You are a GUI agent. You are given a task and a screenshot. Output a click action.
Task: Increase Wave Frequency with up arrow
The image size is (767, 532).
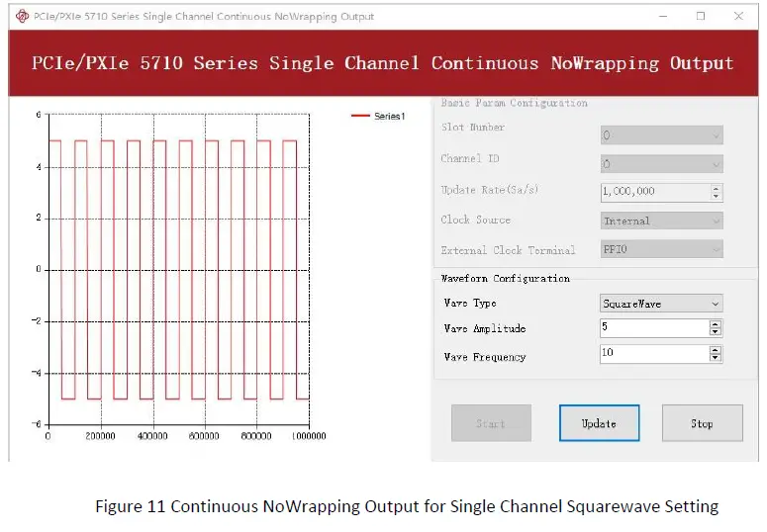click(716, 350)
